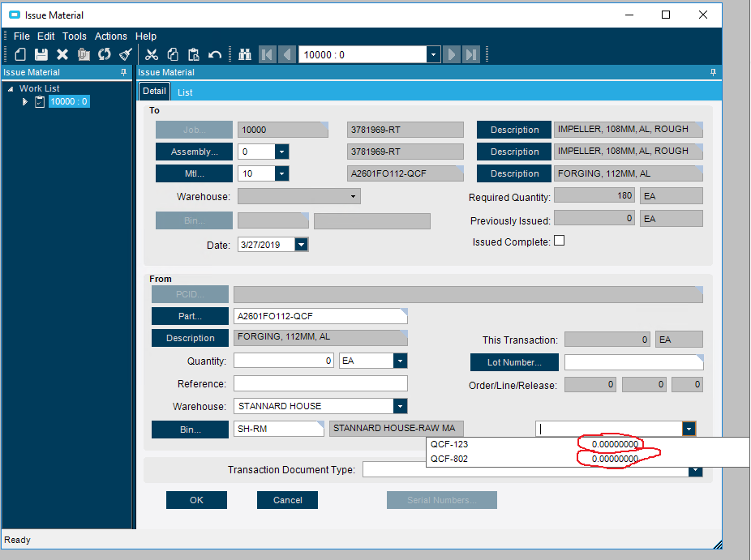Click into the Reference text field

tap(320, 384)
